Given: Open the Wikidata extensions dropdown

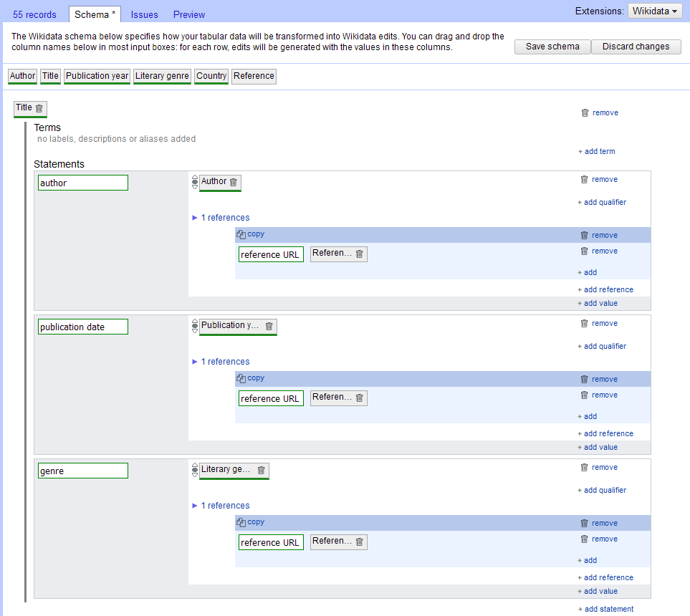Looking at the screenshot, I should pos(654,11).
